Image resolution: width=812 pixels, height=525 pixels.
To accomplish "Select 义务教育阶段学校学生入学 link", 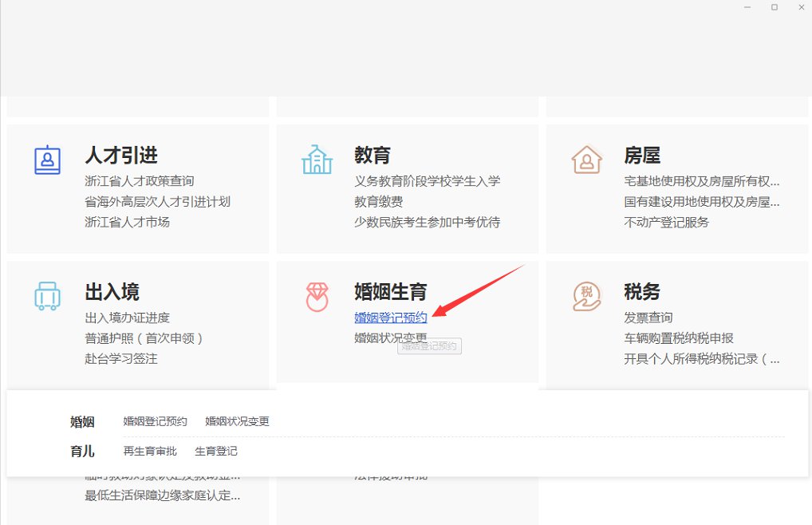I will 428,181.
